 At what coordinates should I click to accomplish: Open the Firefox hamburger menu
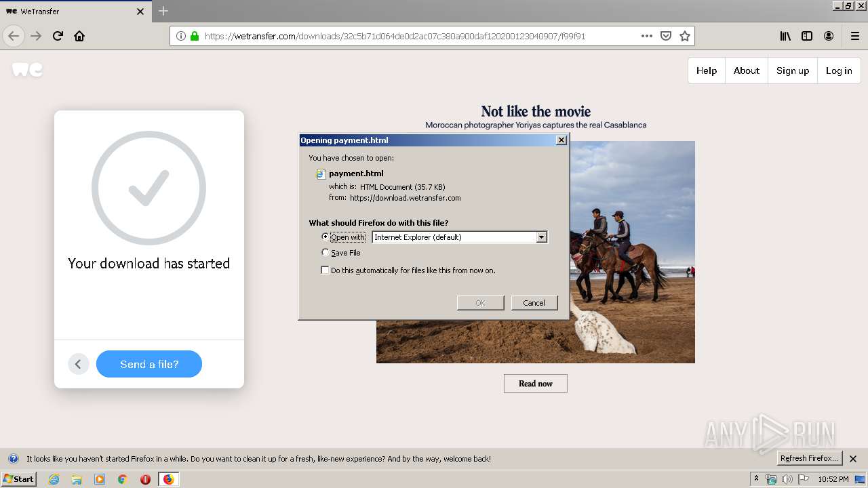pyautogui.click(x=854, y=36)
